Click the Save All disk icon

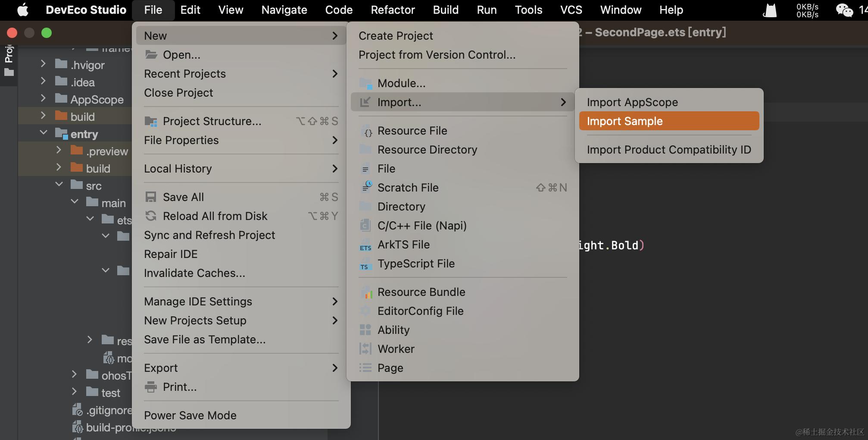pos(151,197)
